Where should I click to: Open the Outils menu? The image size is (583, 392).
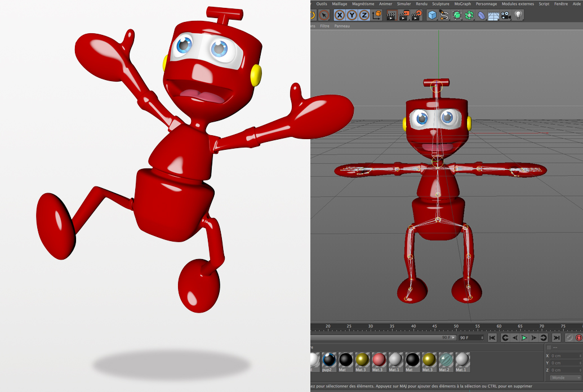coord(322,4)
